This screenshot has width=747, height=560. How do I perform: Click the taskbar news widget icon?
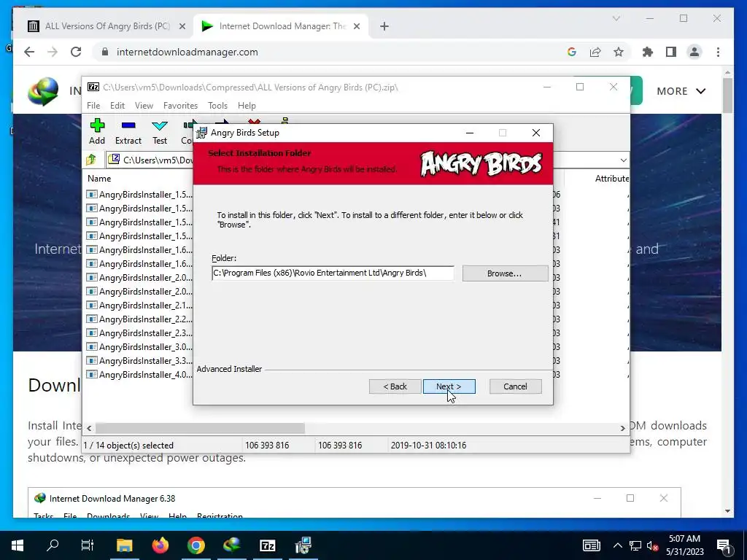(x=591, y=545)
